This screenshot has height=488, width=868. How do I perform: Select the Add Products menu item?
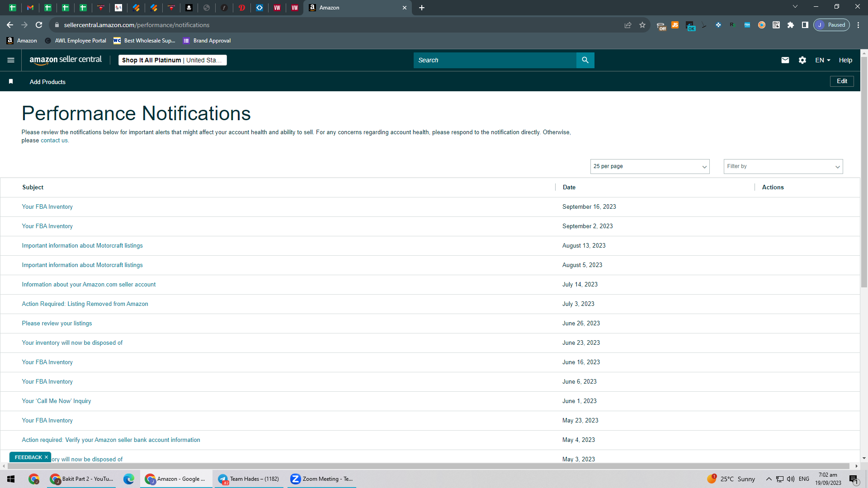[x=47, y=82]
